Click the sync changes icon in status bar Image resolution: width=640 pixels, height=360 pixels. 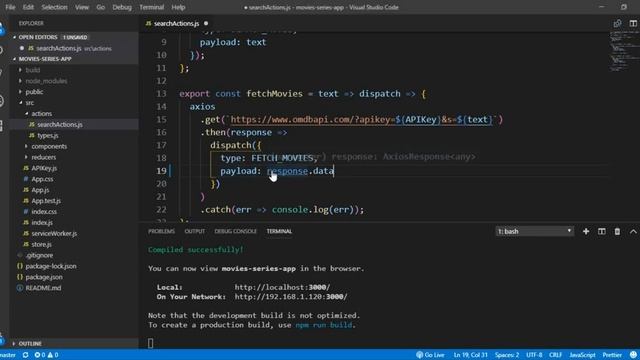(x=25, y=355)
